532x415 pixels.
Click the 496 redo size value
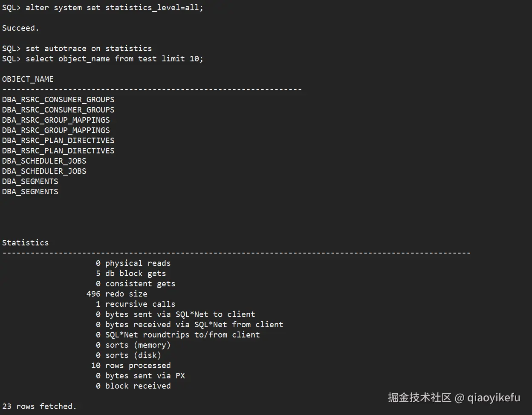[93, 294]
